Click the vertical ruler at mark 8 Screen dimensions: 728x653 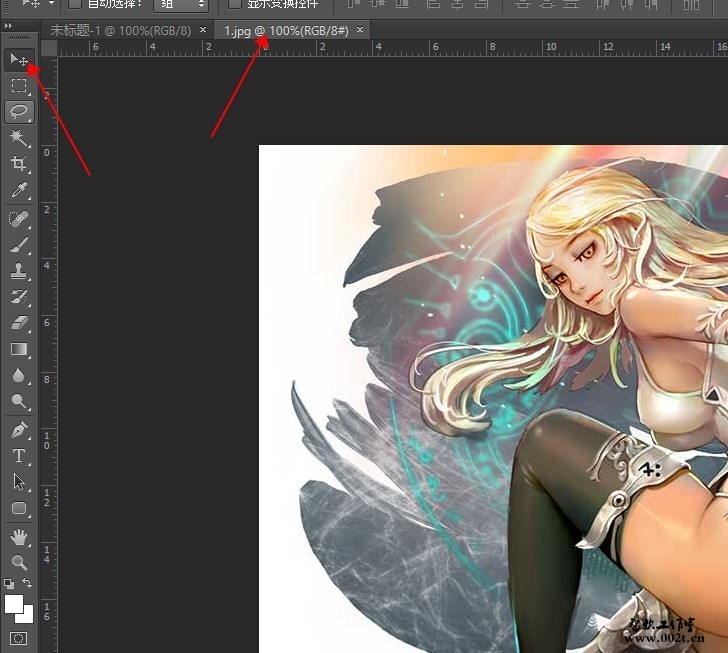click(x=48, y=379)
